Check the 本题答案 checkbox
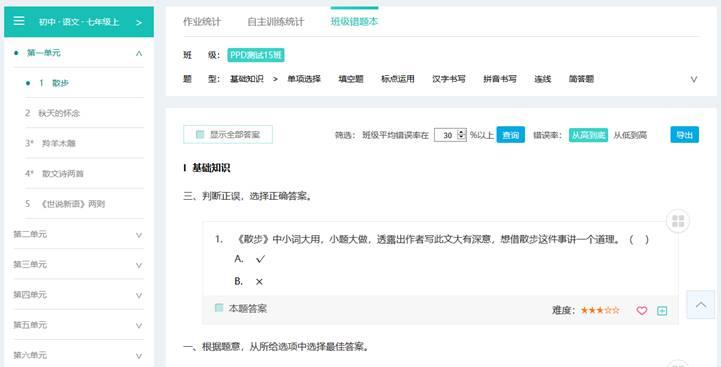This screenshot has width=721, height=367. click(219, 308)
